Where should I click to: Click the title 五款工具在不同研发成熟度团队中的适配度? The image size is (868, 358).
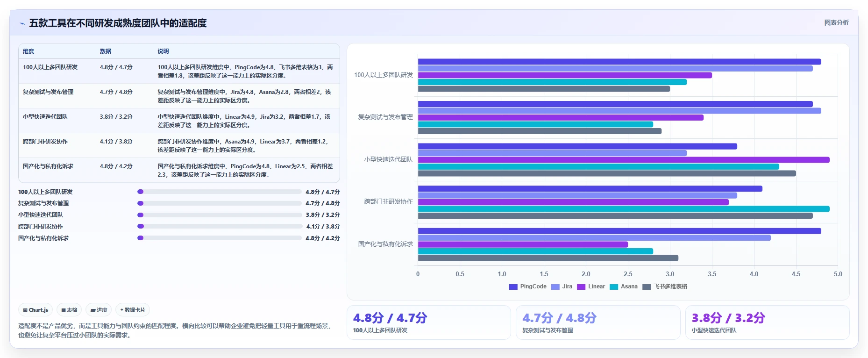click(x=118, y=23)
